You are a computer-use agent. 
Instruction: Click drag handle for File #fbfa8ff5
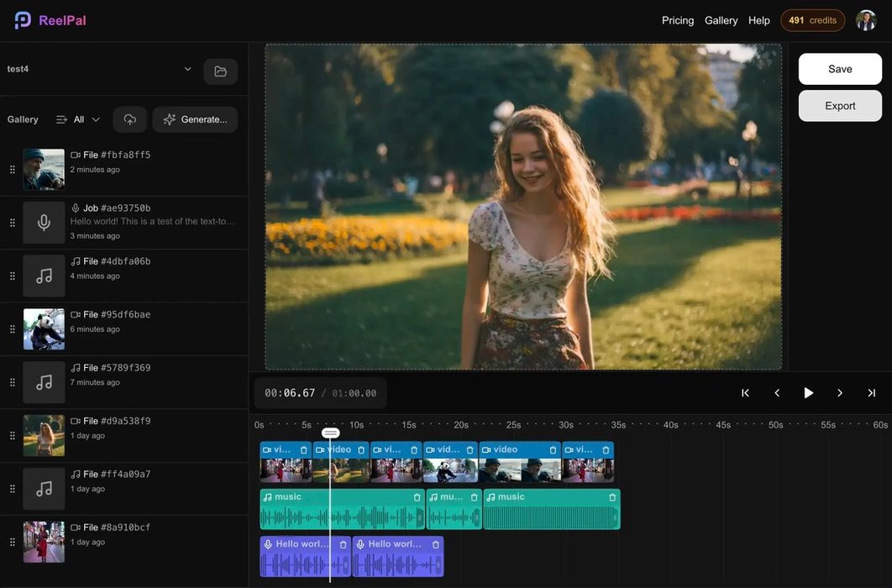click(13, 170)
